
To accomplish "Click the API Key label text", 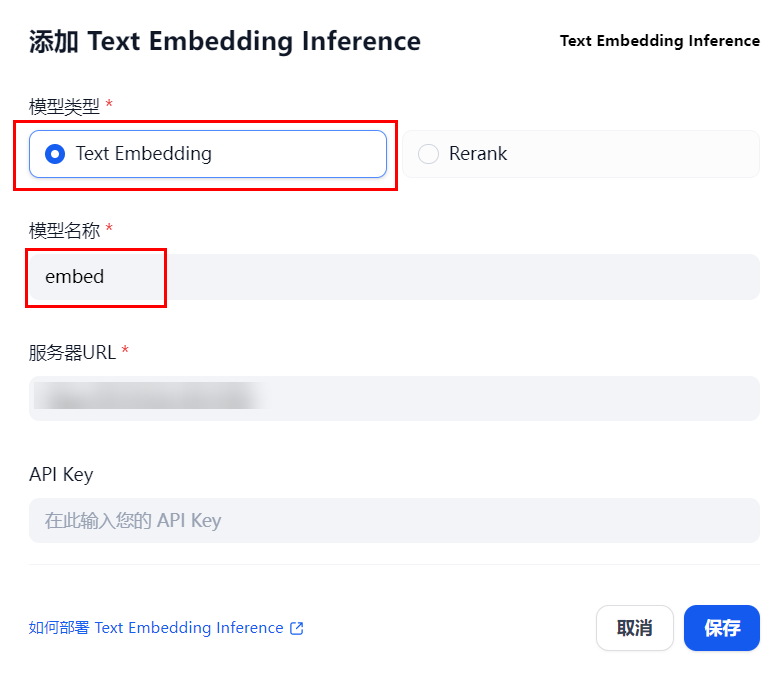I will [61, 474].
